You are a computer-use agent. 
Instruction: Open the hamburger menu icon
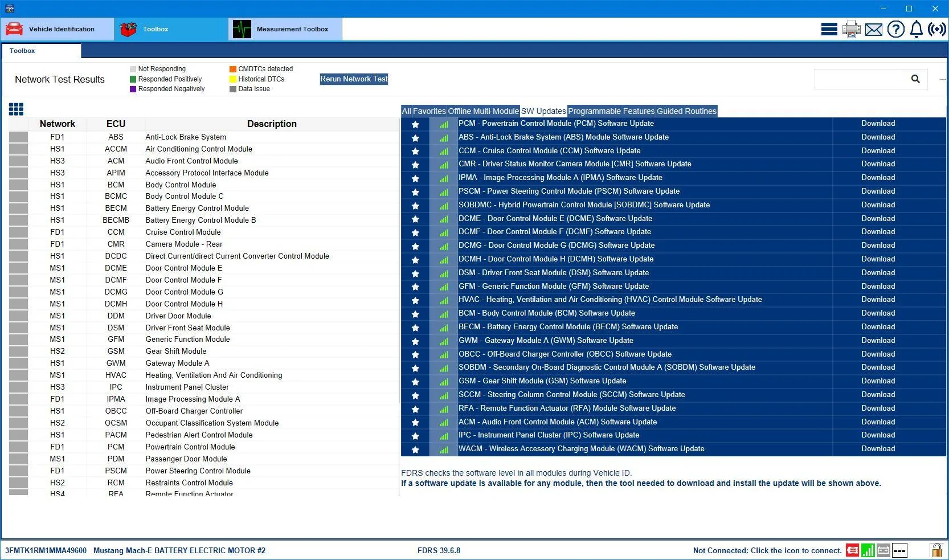(829, 29)
